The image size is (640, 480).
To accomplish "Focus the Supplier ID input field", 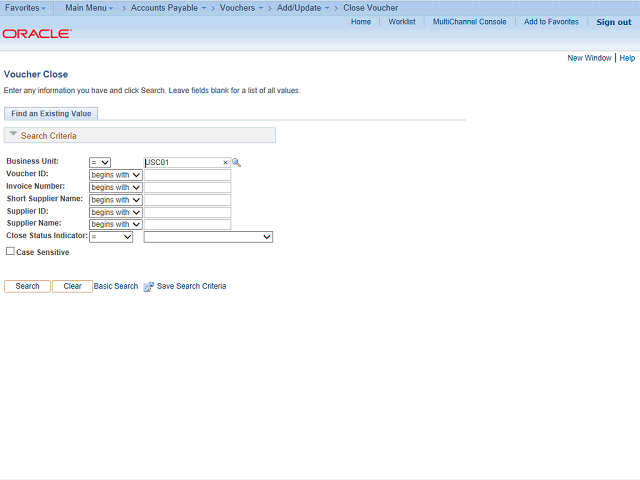I will [187, 212].
